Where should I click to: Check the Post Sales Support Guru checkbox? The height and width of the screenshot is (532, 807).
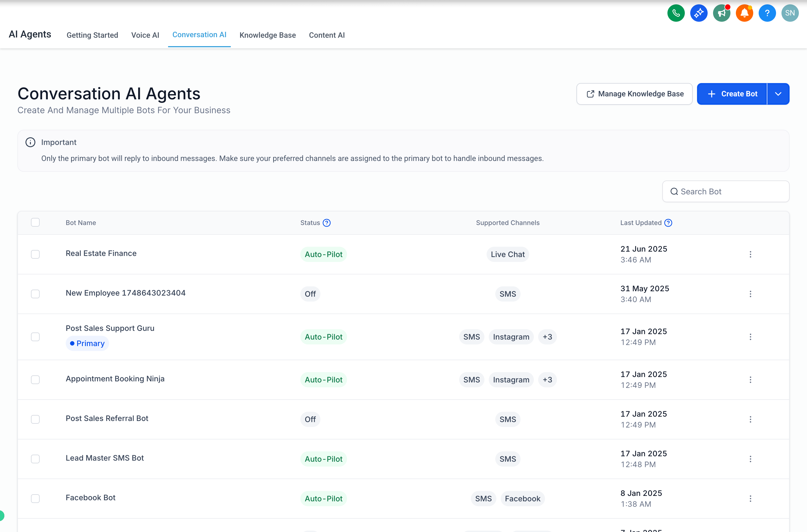35,337
